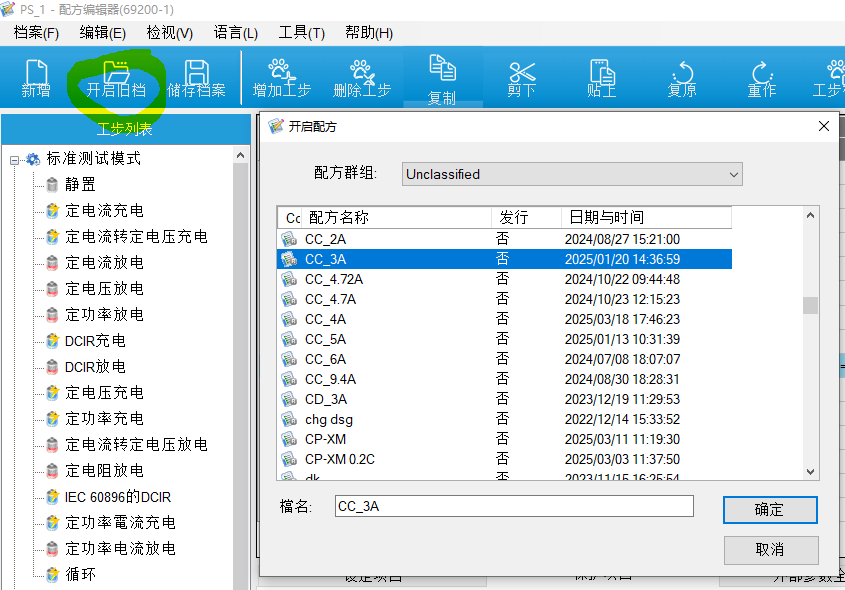Viewport: 845px width, 590px height.
Task: Click the 复原 undo icon
Action: click(682, 79)
